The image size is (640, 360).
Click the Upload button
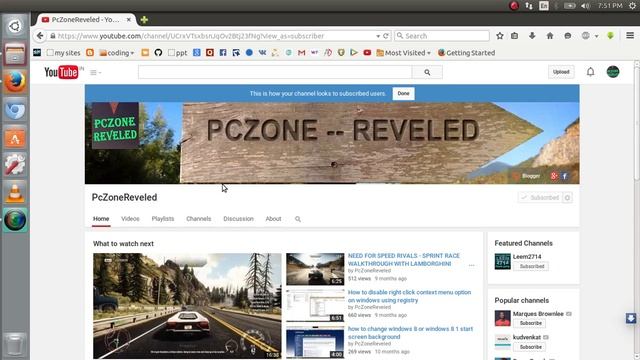point(561,72)
